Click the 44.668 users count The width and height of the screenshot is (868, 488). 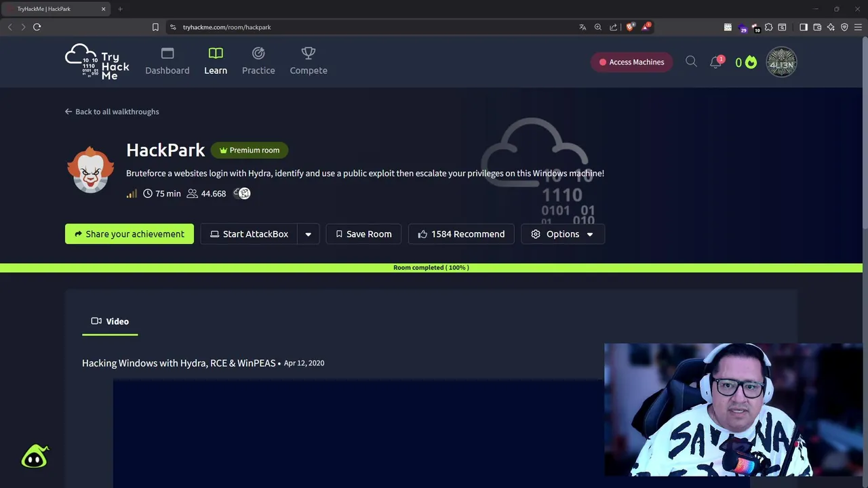[214, 194]
